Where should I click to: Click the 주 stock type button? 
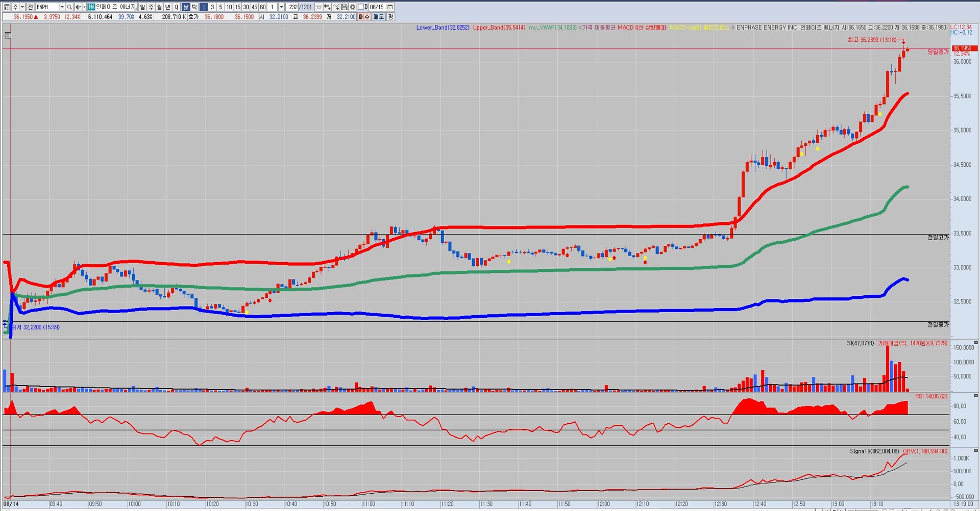tap(15, 7)
